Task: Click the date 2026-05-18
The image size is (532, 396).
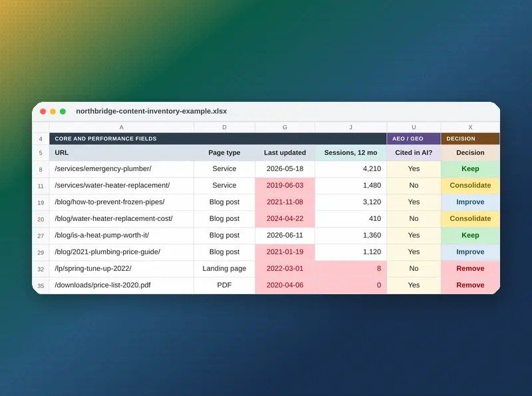Action: pos(285,169)
